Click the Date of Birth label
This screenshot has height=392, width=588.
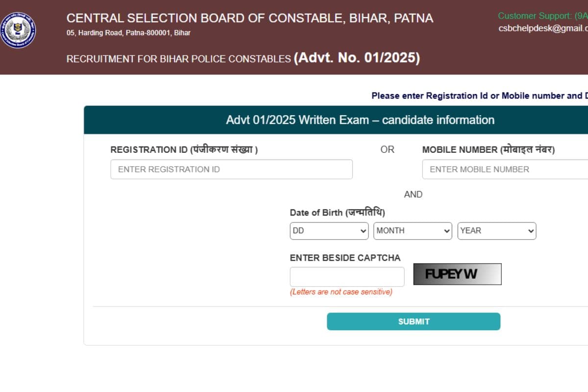[337, 212]
